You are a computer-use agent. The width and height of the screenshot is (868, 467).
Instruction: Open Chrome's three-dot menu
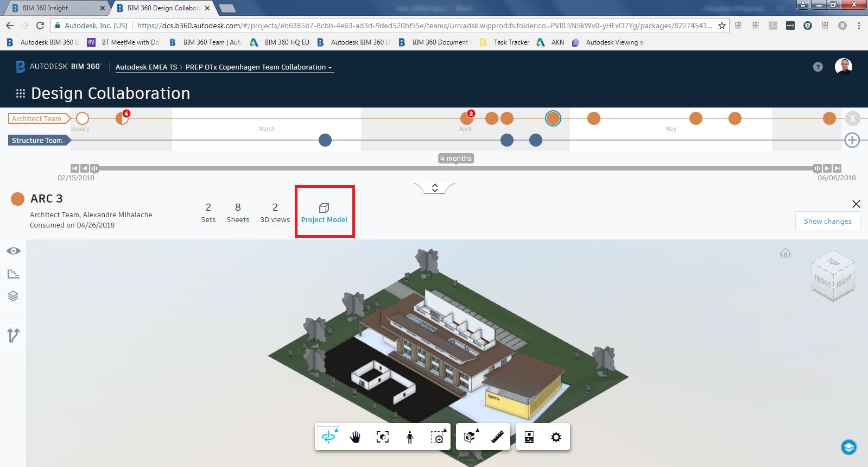click(859, 26)
